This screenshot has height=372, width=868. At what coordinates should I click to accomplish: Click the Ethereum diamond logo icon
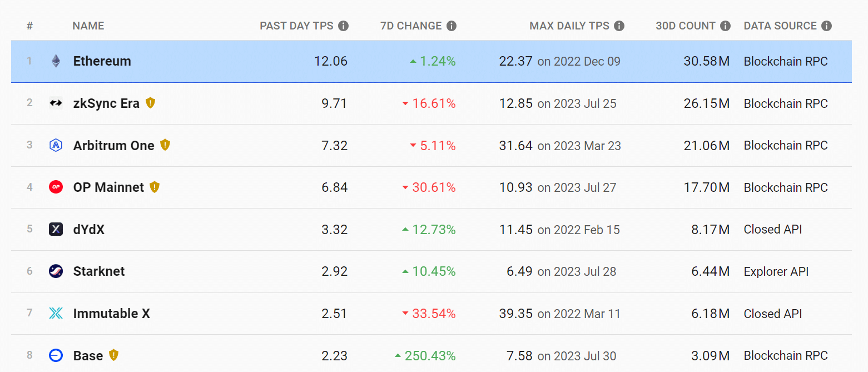[56, 61]
